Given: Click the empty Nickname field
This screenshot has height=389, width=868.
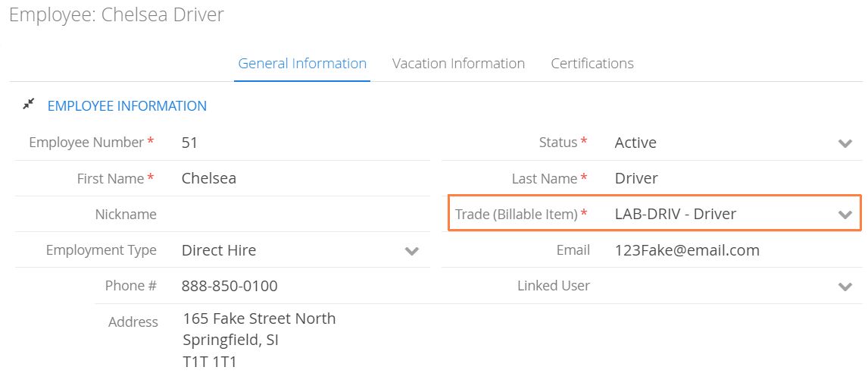Looking at the screenshot, I should pos(304,214).
